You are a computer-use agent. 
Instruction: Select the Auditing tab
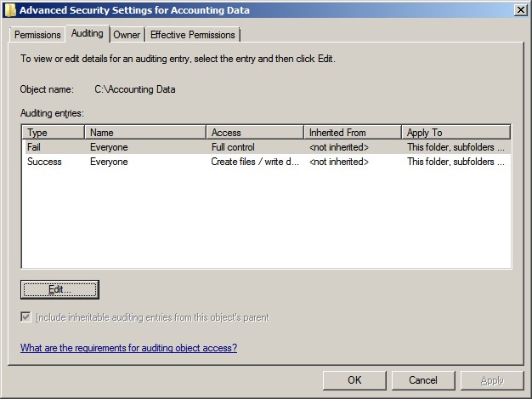click(x=87, y=33)
